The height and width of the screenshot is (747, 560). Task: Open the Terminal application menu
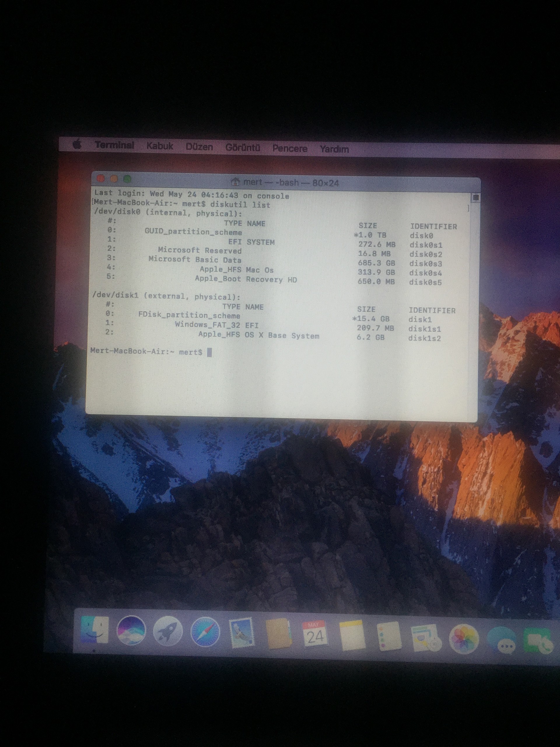pyautogui.click(x=114, y=145)
